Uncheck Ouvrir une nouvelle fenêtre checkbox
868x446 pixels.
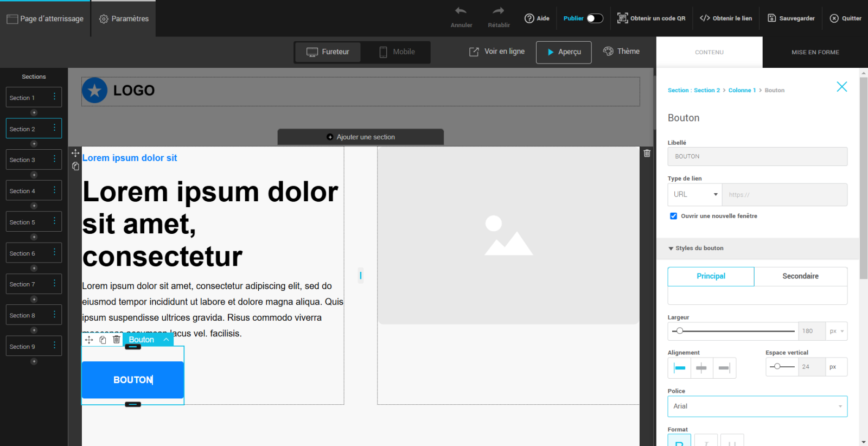673,216
